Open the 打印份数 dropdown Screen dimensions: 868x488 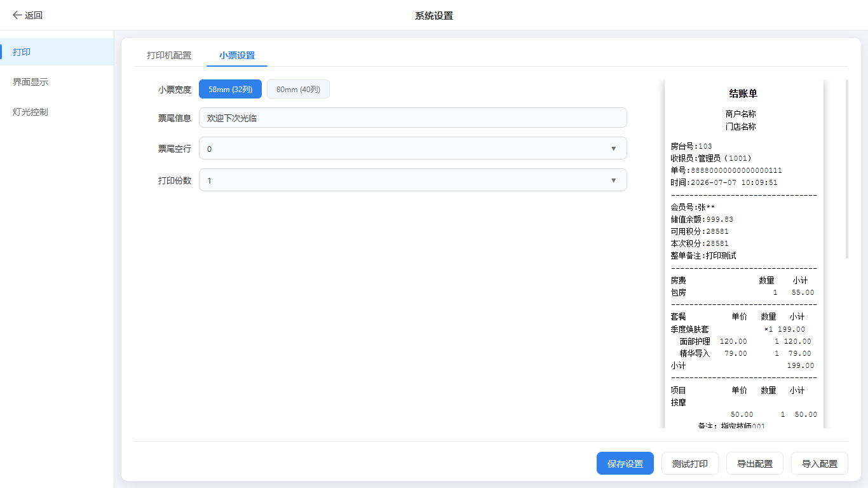(x=413, y=180)
